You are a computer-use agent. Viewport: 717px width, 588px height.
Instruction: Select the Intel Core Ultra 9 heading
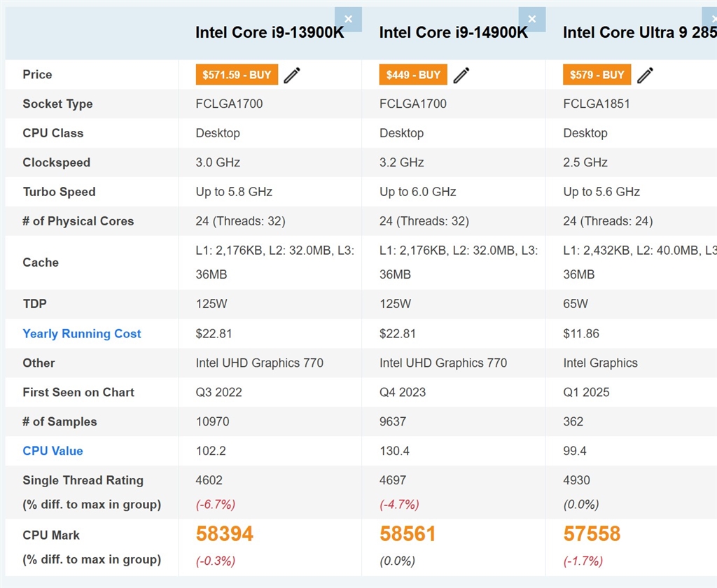point(640,32)
